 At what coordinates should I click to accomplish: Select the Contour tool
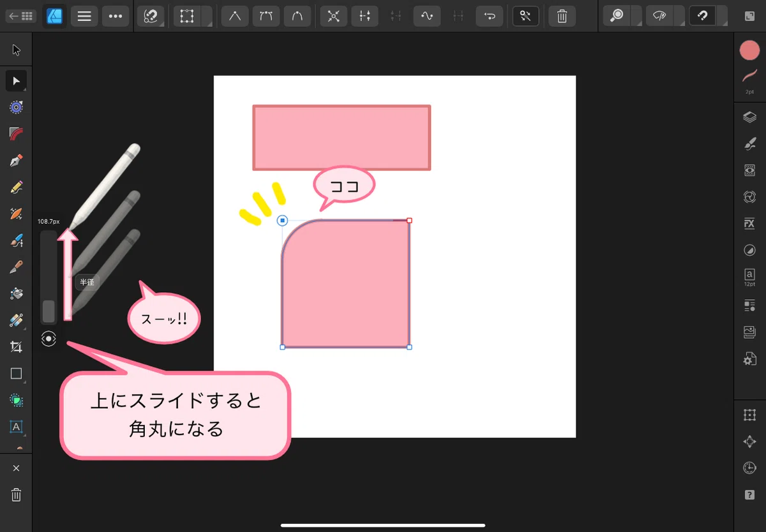[17, 107]
